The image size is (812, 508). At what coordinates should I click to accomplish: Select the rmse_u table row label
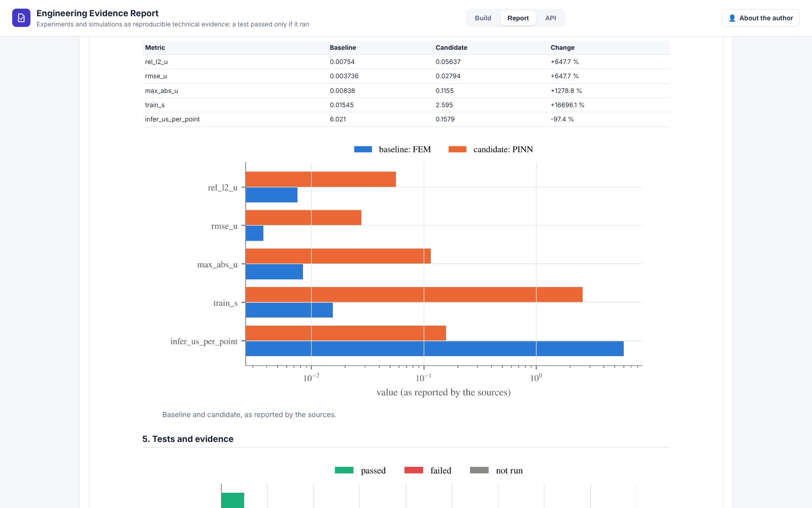(x=156, y=76)
